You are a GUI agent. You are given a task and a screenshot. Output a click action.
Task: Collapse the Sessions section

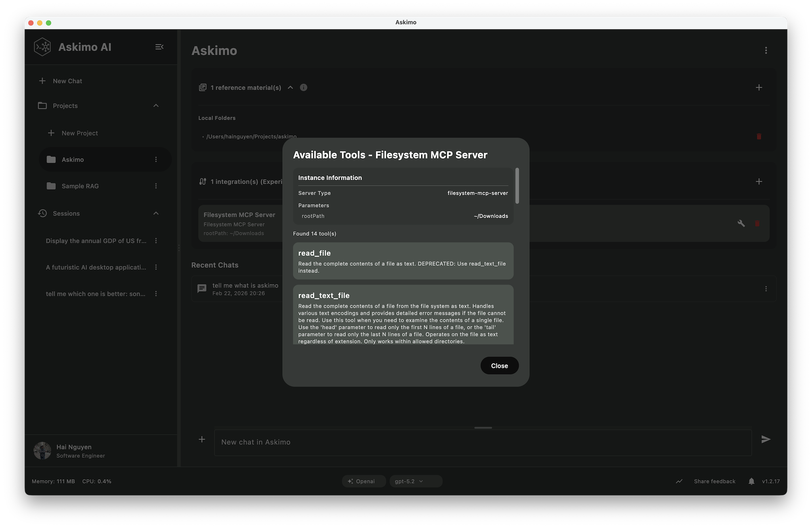156,213
